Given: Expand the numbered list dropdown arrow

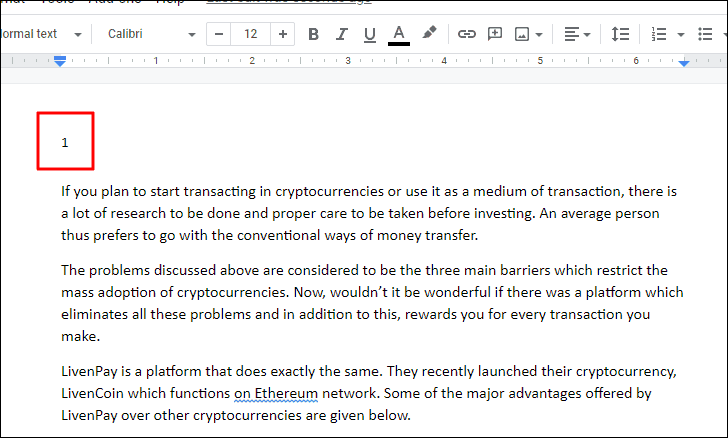Looking at the screenshot, I should pyautogui.click(x=681, y=34).
